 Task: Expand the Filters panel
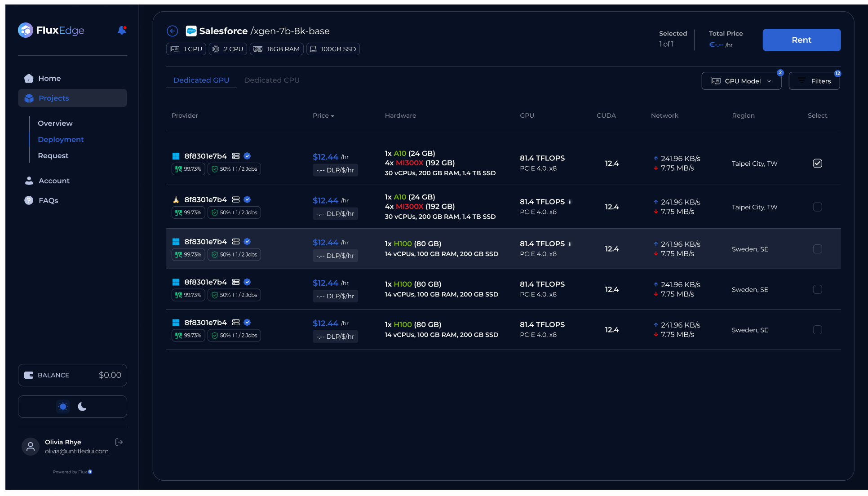tap(814, 81)
